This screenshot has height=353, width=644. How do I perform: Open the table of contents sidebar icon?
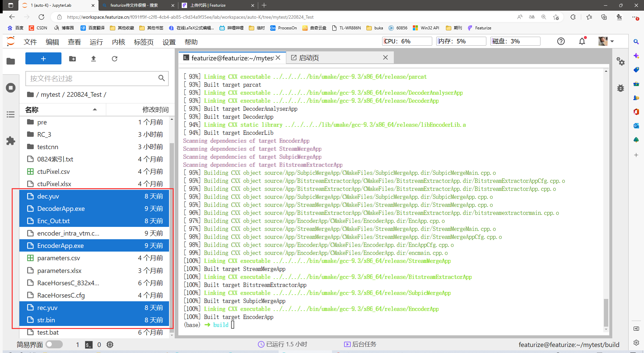pos(11,114)
